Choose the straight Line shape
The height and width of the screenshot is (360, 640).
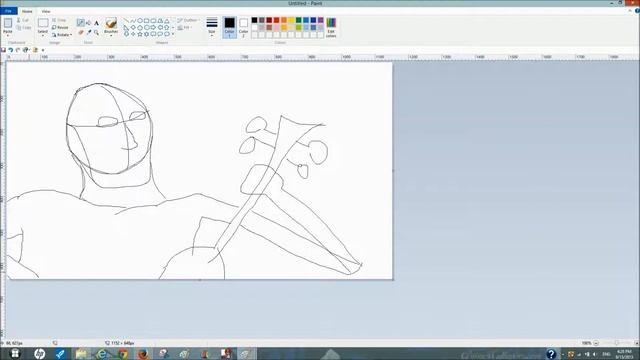click(x=126, y=20)
